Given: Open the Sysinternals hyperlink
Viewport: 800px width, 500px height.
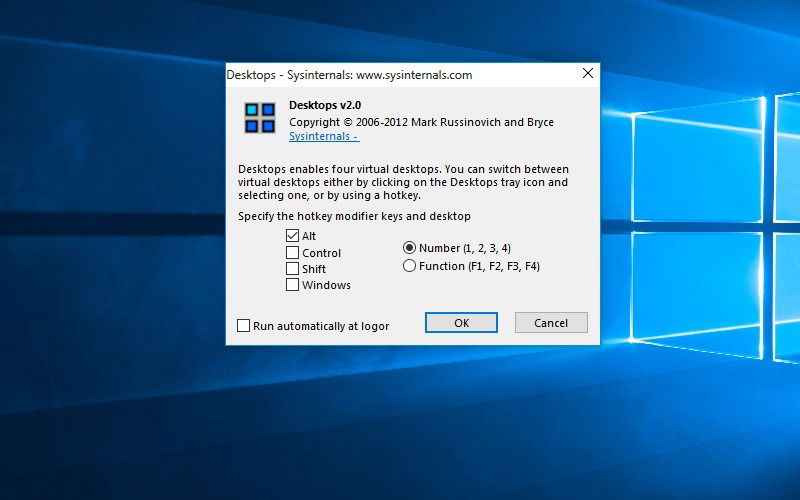Looking at the screenshot, I should pyautogui.click(x=324, y=136).
